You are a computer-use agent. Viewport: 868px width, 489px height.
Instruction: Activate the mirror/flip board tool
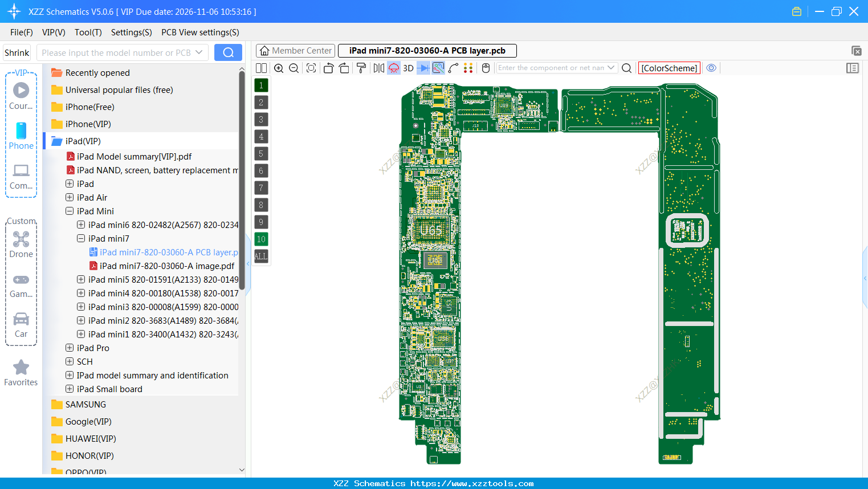pyautogui.click(x=378, y=68)
